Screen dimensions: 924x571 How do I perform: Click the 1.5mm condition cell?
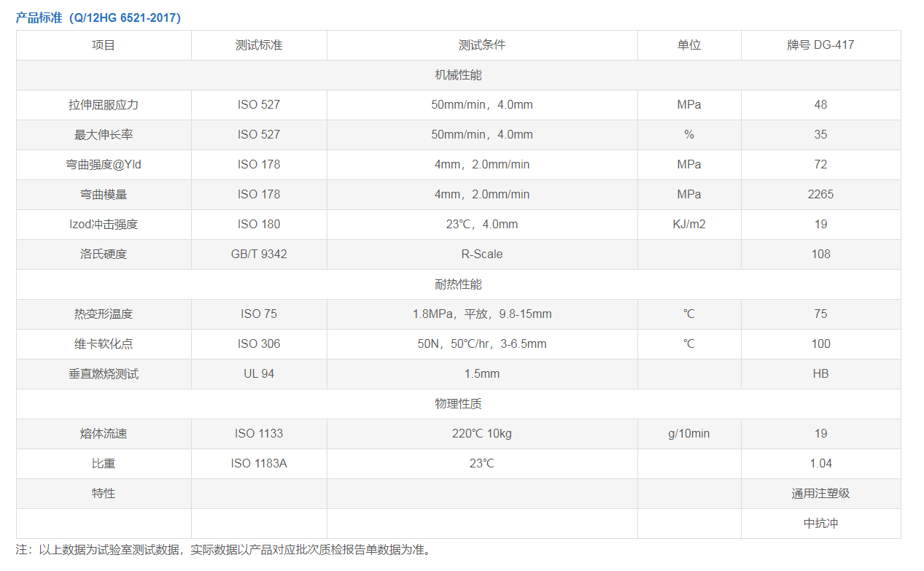pos(482,374)
